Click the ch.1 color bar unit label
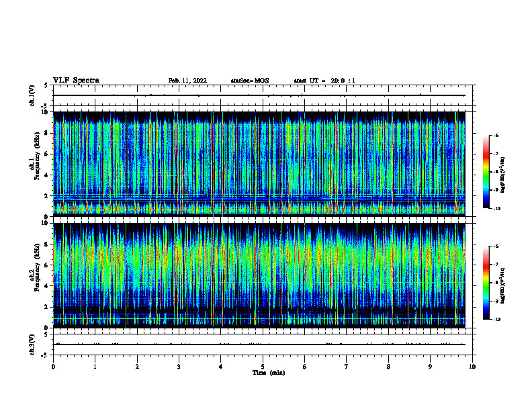 click(503, 175)
